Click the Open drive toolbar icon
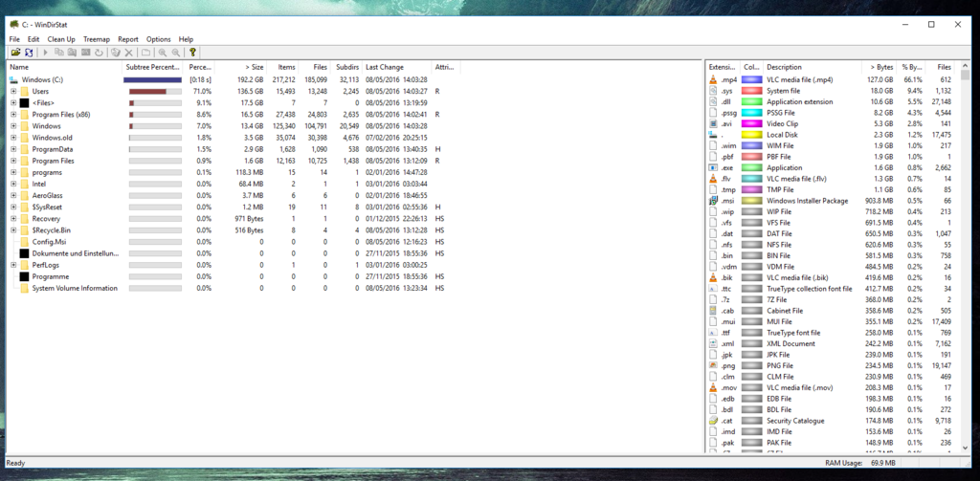This screenshot has width=980, height=481. (15, 54)
